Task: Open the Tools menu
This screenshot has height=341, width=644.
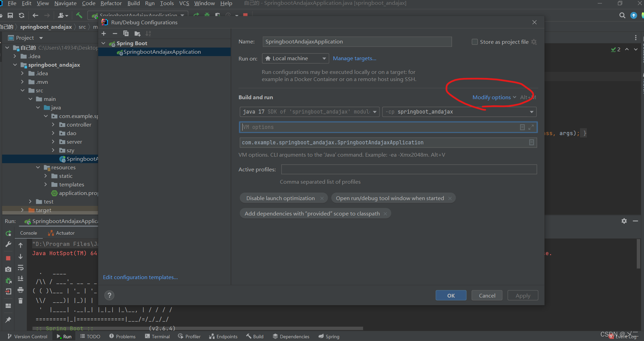Action: point(167,3)
